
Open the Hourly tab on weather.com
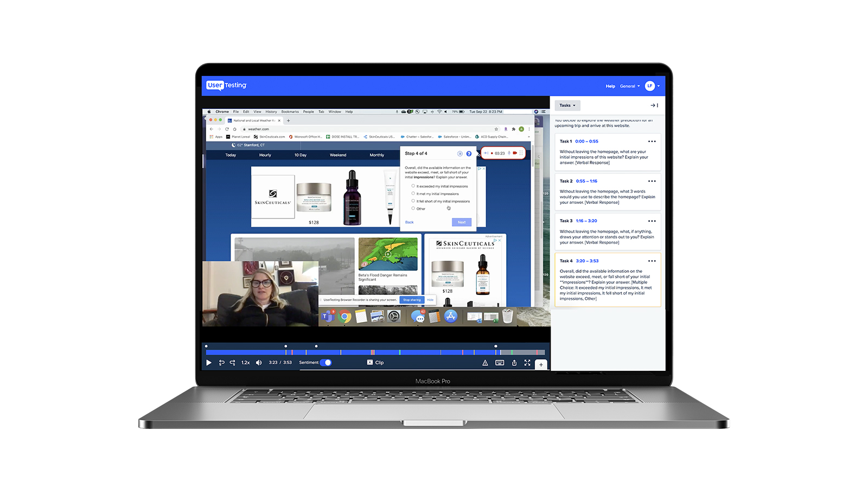(265, 155)
